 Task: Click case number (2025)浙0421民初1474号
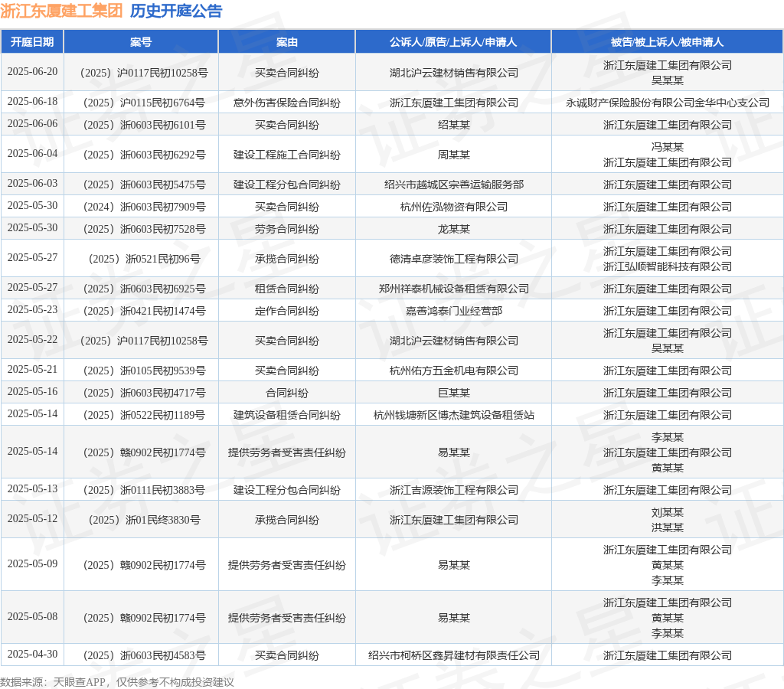click(144, 311)
